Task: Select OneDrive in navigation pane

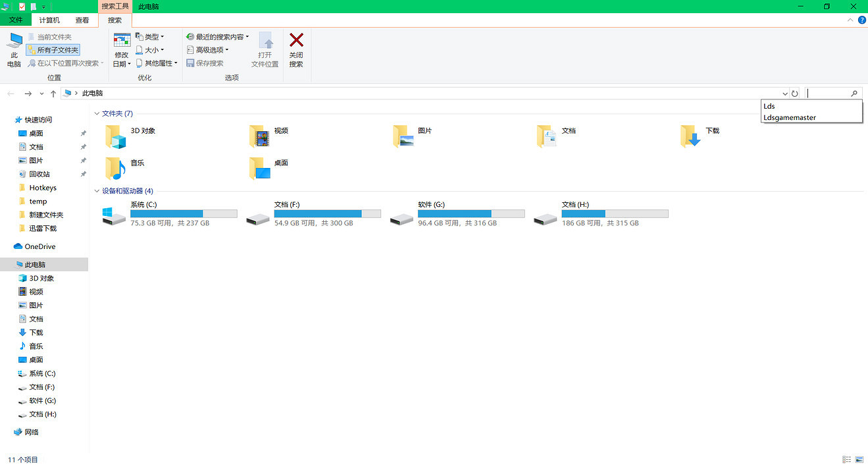Action: [39, 246]
